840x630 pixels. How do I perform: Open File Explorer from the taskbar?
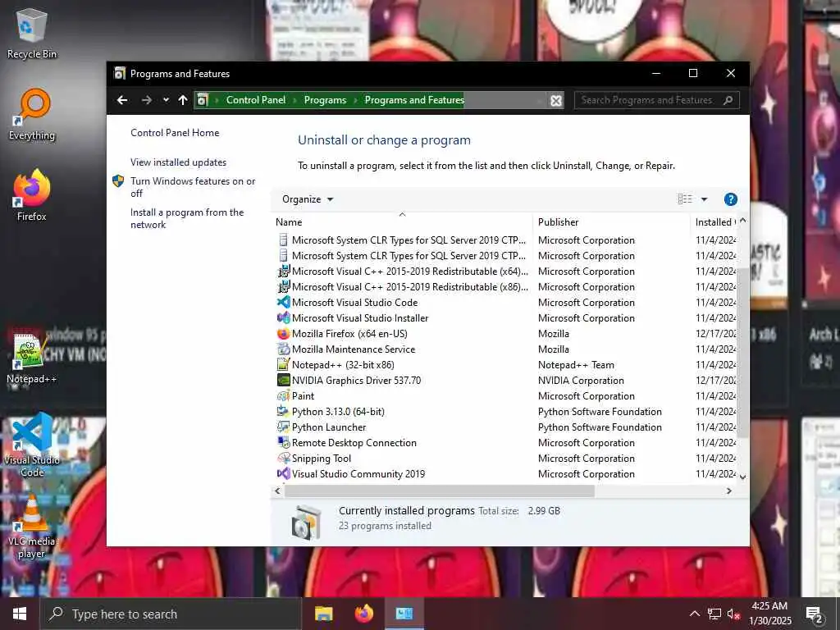323,614
